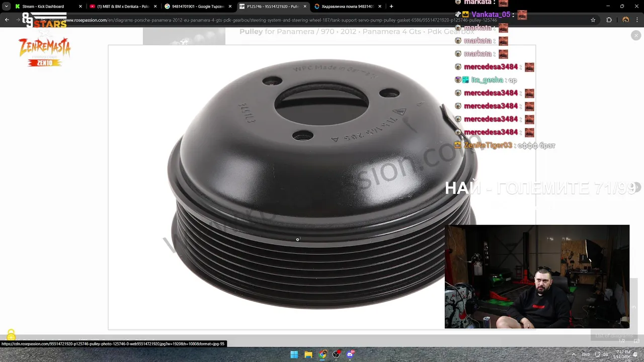Open the notification bell in the tray
Image resolution: width=644 pixels, height=362 pixels.
tap(636, 354)
